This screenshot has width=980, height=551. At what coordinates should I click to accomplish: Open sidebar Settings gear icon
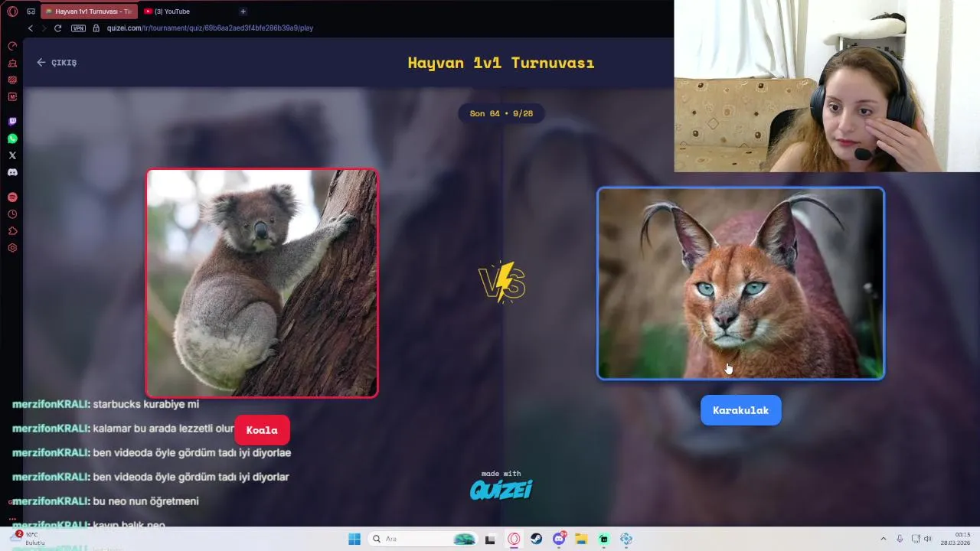(x=12, y=248)
